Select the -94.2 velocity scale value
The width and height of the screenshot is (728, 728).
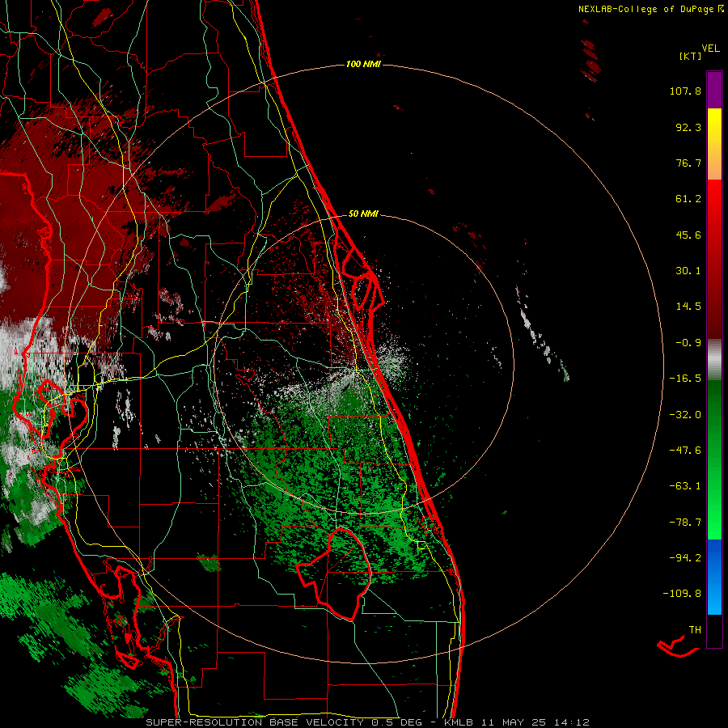pyautogui.click(x=685, y=557)
